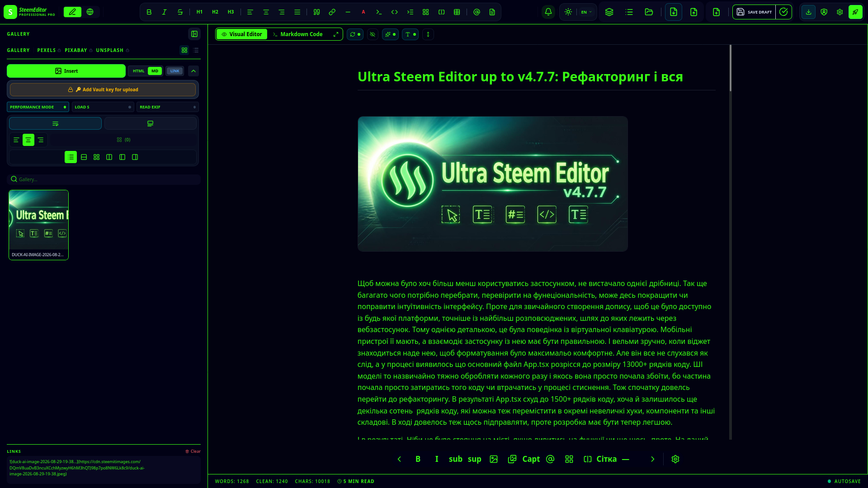Insert hyperlink from top toolbar
The width and height of the screenshot is (868, 488).
(332, 12)
